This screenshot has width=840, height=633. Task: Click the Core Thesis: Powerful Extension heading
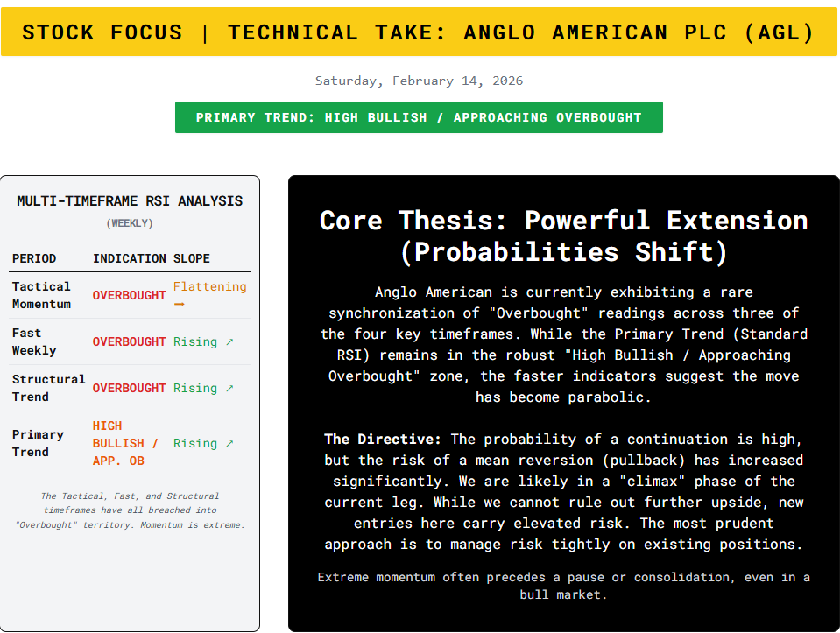[x=563, y=236]
